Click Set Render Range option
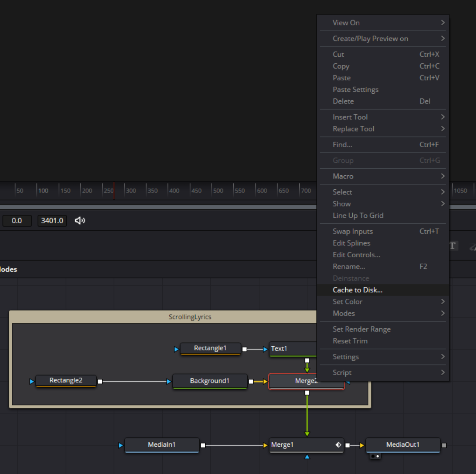The width and height of the screenshot is (476, 474). pyautogui.click(x=361, y=329)
